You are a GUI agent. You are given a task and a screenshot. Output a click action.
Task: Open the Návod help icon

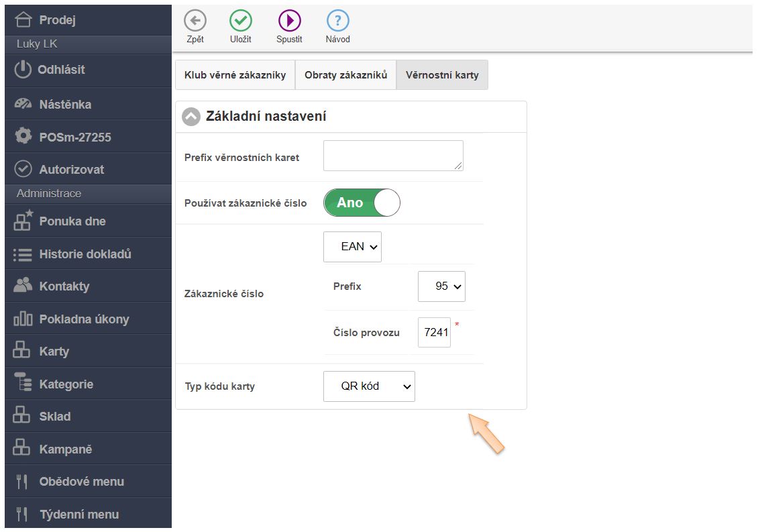337,21
